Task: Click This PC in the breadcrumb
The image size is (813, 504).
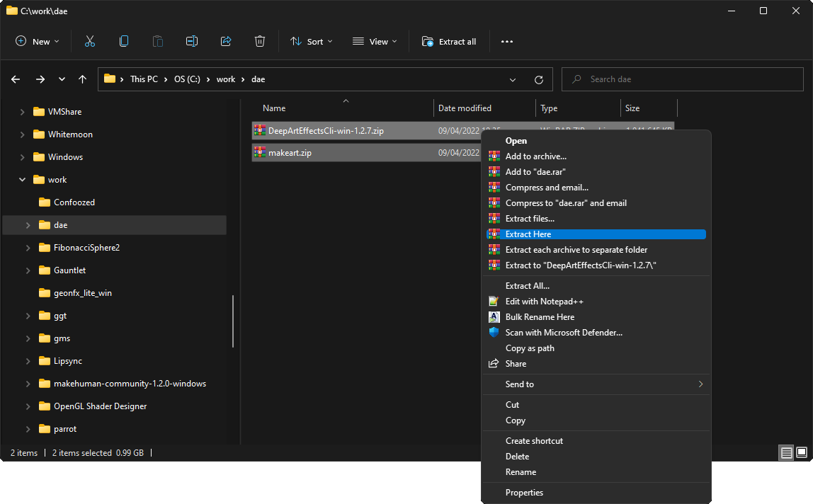Action: (x=144, y=79)
